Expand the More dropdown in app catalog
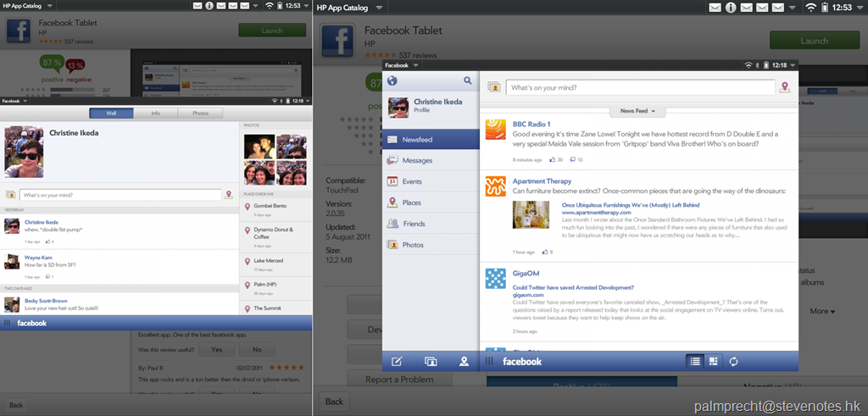The width and height of the screenshot is (868, 416). tap(822, 312)
